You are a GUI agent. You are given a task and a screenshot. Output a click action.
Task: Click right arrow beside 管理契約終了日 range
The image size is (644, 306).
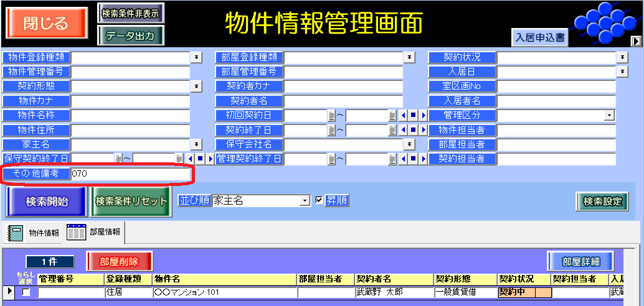pos(423,159)
